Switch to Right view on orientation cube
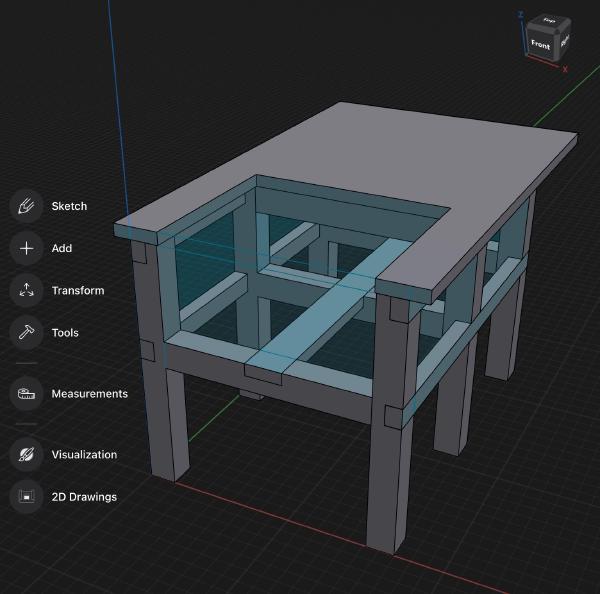Image resolution: width=600 pixels, height=594 pixels. click(564, 41)
